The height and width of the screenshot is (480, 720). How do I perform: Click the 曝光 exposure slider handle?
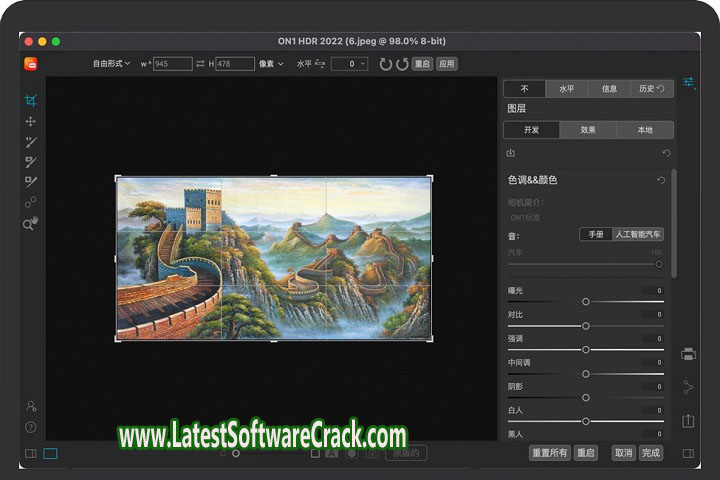[586, 301]
